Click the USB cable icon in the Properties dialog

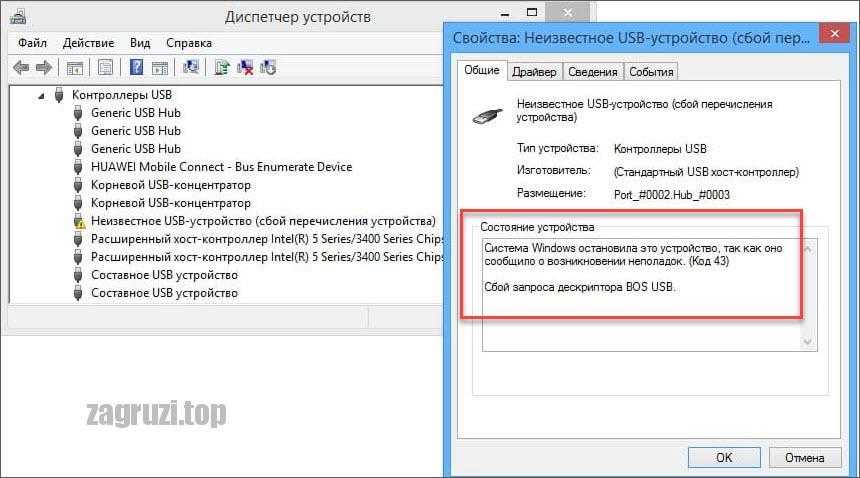point(488,116)
